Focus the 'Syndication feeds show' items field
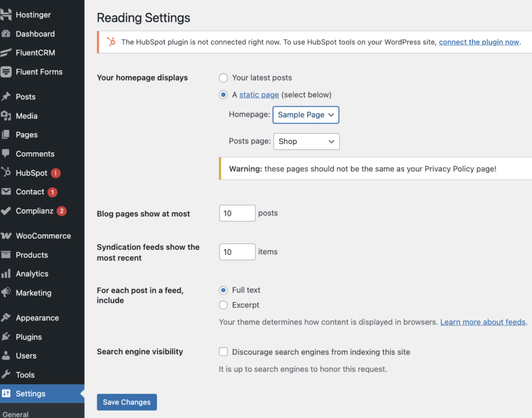 (x=237, y=252)
